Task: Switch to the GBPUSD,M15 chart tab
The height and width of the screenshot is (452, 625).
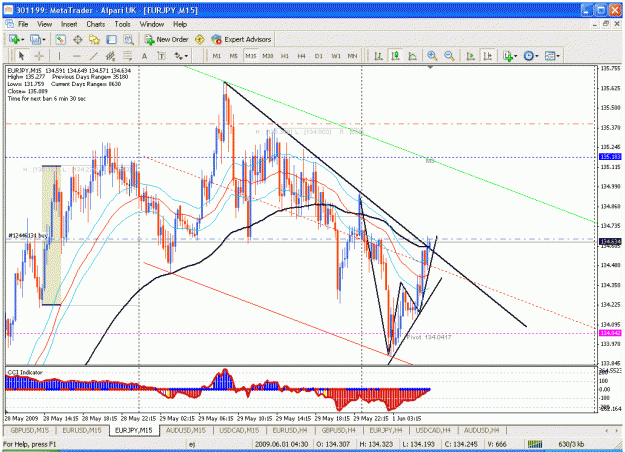Action: 29,430
